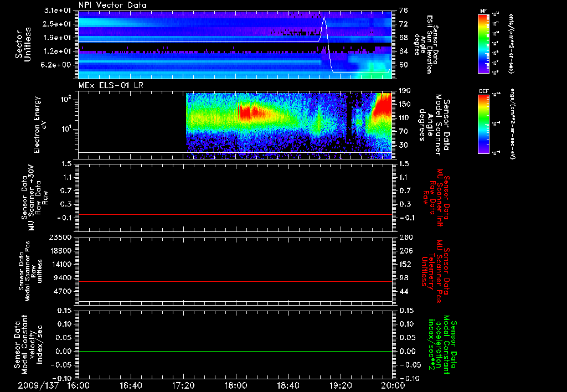
Task: Click the 190 scanner angle tick label
Action: point(405,91)
